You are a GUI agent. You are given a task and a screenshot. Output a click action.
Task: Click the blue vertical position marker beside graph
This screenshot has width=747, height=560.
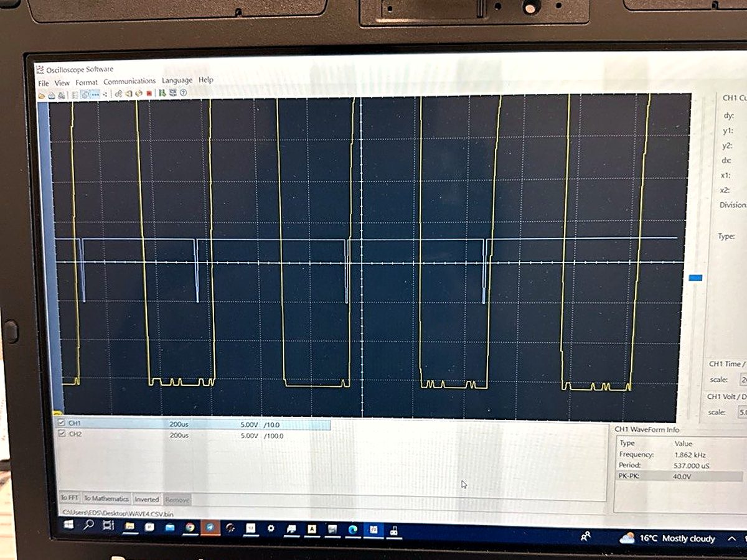pos(695,278)
